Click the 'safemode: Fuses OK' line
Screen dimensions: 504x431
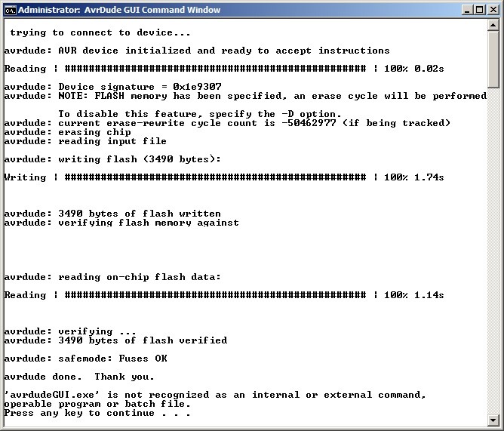86,359
